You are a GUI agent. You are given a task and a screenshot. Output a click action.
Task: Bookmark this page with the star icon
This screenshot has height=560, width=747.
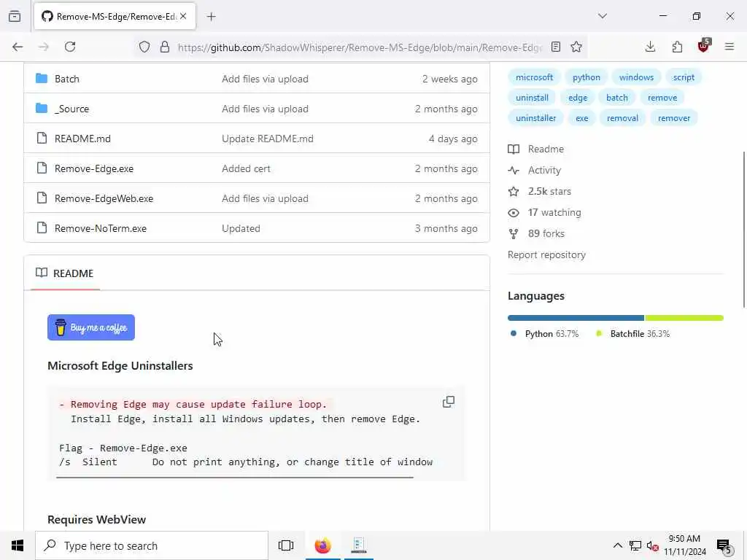pos(576,47)
